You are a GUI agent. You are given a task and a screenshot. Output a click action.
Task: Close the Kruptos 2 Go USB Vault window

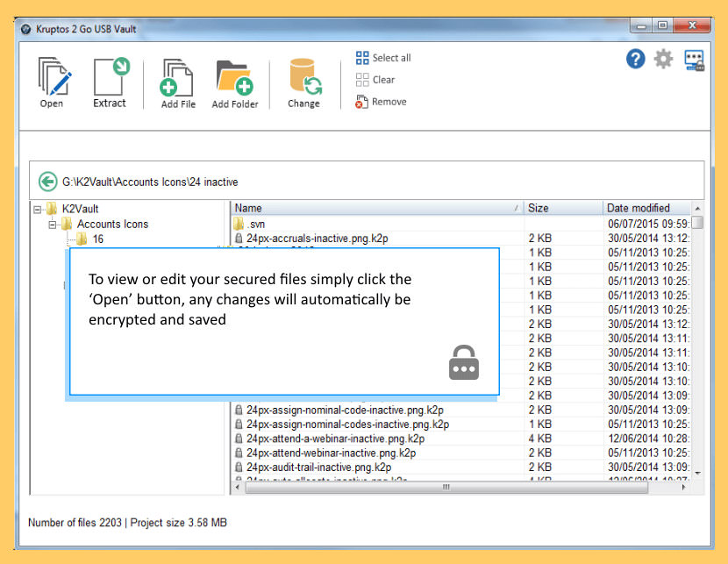(x=692, y=26)
